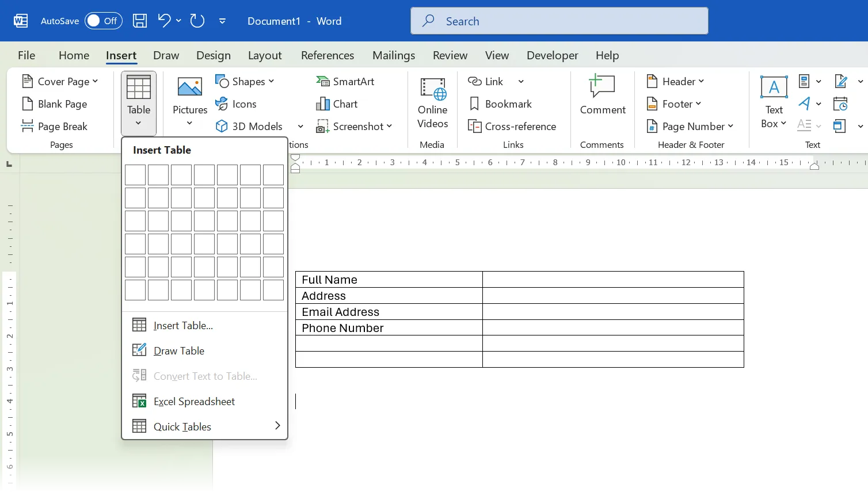
Task: Insert a new Comment
Action: (x=602, y=96)
